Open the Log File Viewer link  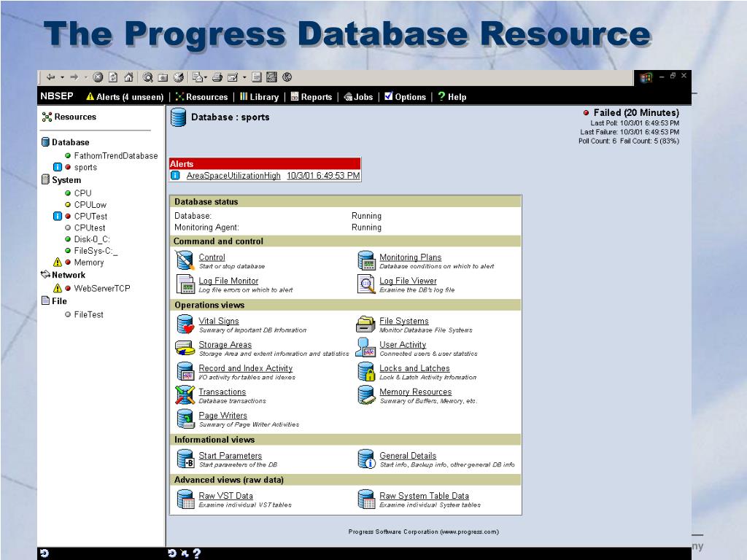(408, 281)
